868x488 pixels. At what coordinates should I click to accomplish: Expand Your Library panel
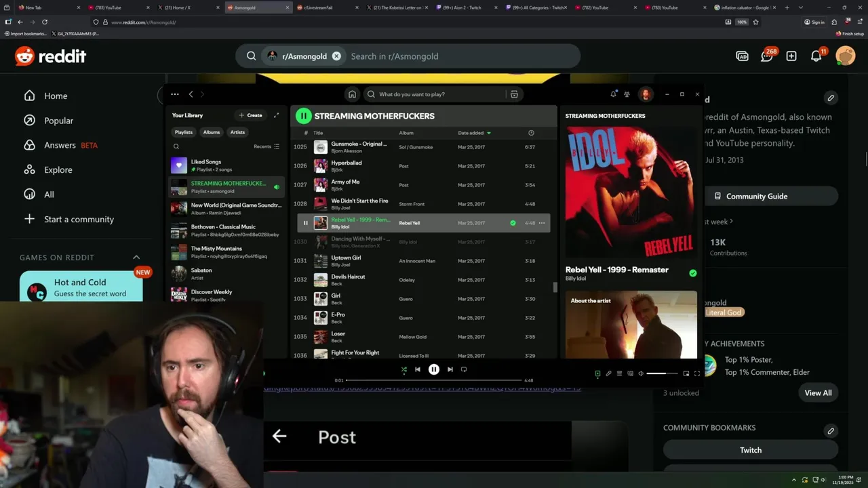[x=276, y=115]
